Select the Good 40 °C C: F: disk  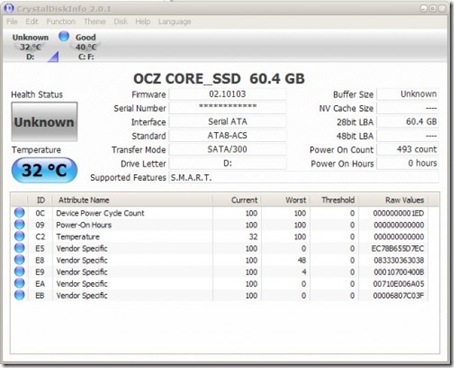coord(86,47)
